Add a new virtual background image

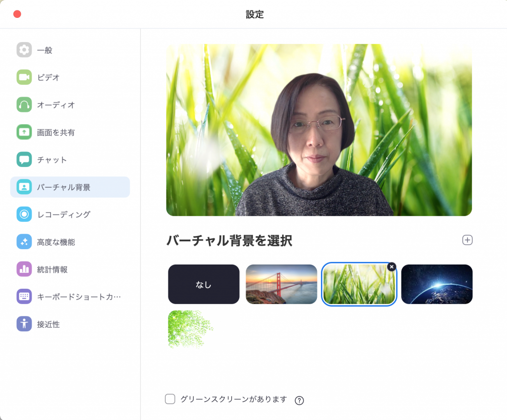coord(467,240)
